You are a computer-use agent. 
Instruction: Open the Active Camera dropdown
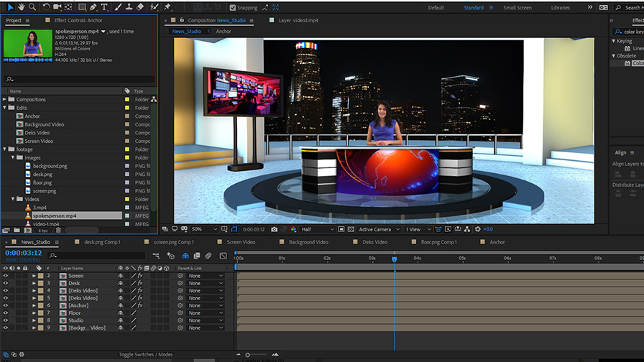(379, 229)
